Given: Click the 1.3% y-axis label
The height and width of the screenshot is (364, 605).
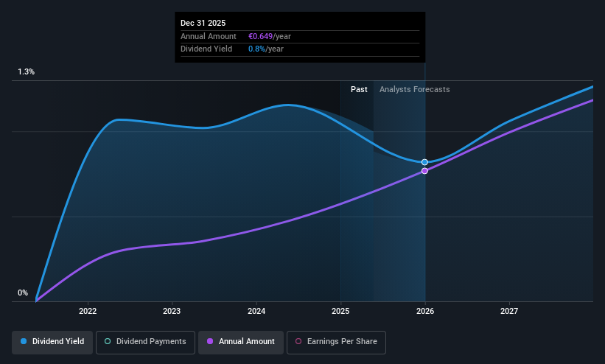Looking at the screenshot, I should [x=27, y=71].
